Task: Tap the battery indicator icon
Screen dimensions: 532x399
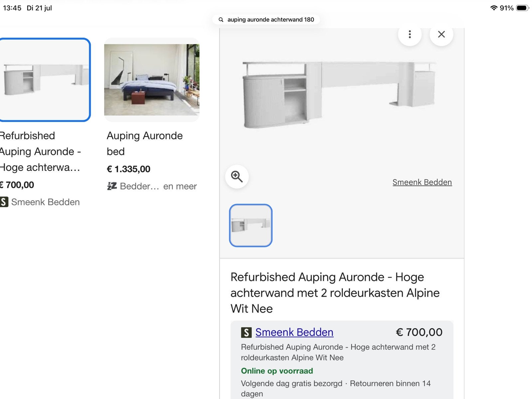Action: click(522, 8)
